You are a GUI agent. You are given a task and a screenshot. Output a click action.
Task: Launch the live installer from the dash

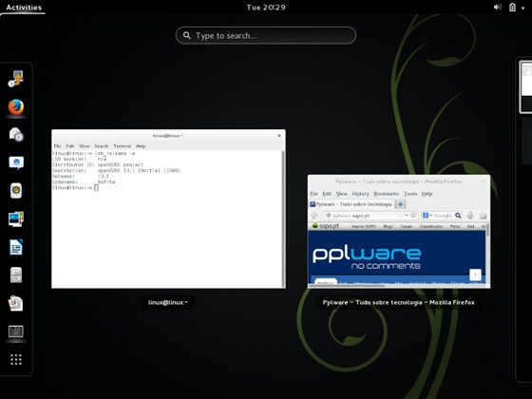tap(16, 79)
